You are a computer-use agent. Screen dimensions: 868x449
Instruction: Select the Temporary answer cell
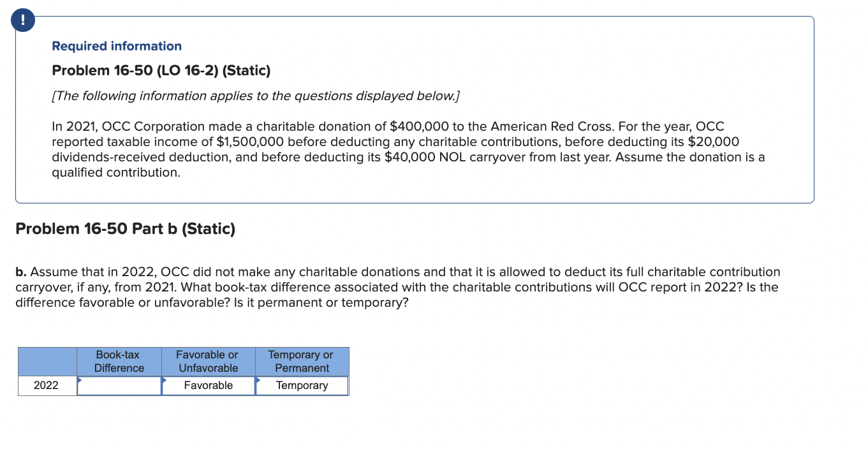pos(303,385)
